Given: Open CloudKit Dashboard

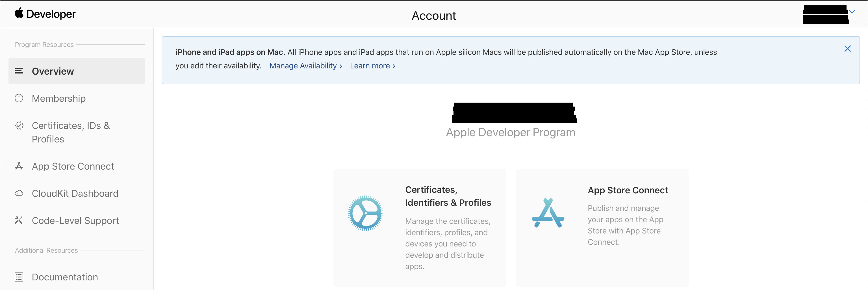Looking at the screenshot, I should [x=75, y=193].
